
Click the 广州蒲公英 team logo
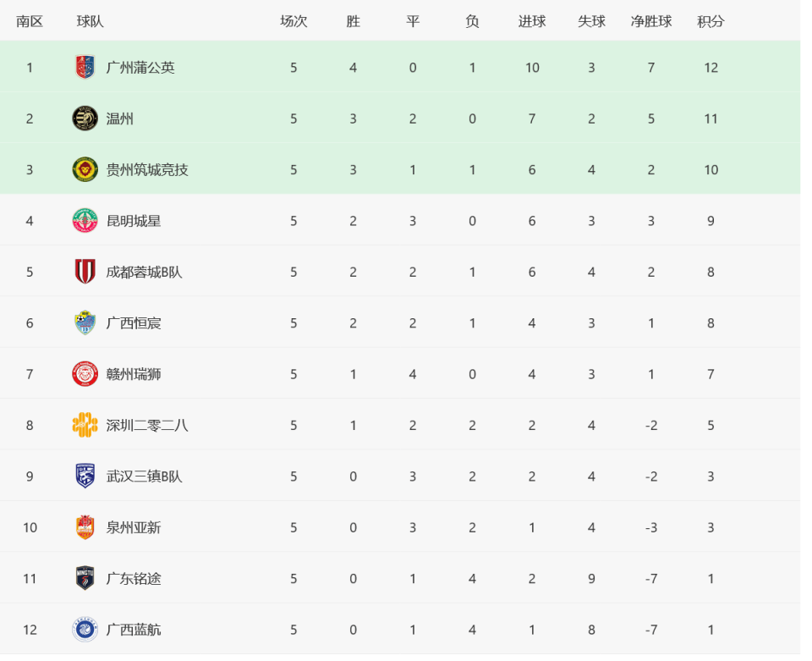click(x=86, y=68)
